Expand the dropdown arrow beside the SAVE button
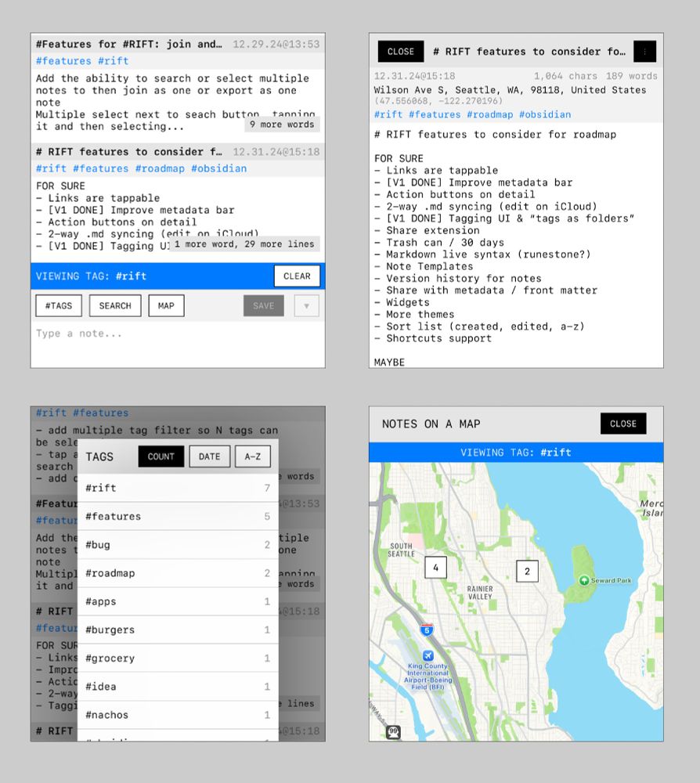700x783 pixels. click(307, 305)
